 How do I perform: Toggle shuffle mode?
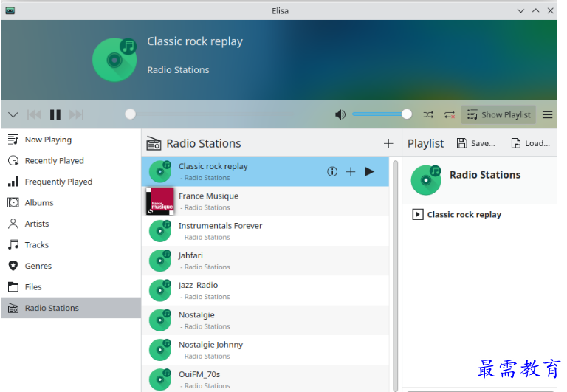click(x=428, y=114)
